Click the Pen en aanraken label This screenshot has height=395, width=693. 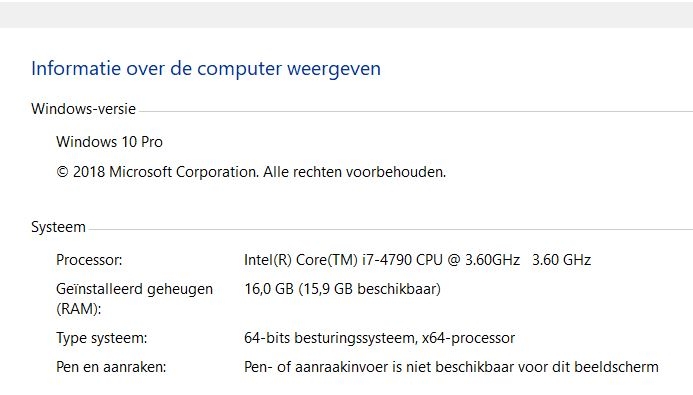[x=111, y=367]
